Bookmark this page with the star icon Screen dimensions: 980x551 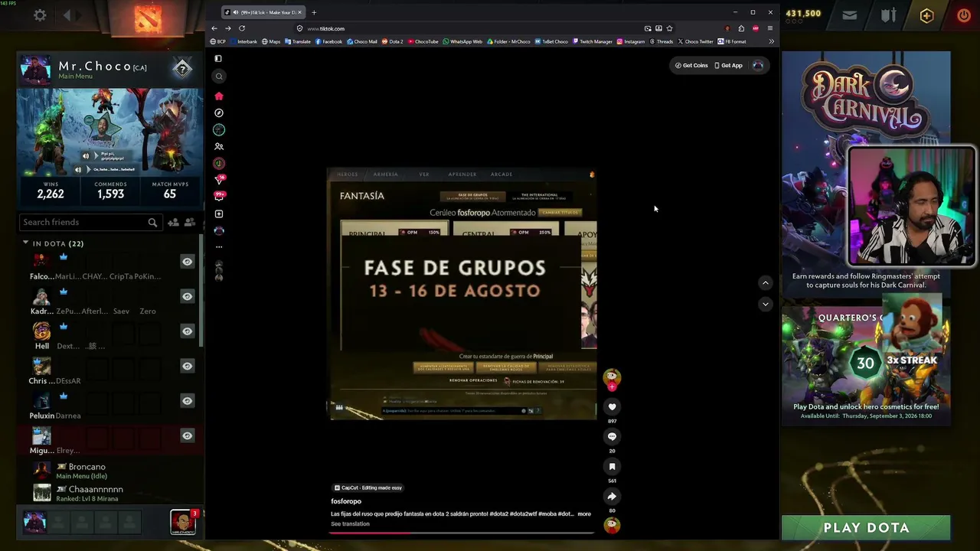tap(669, 28)
